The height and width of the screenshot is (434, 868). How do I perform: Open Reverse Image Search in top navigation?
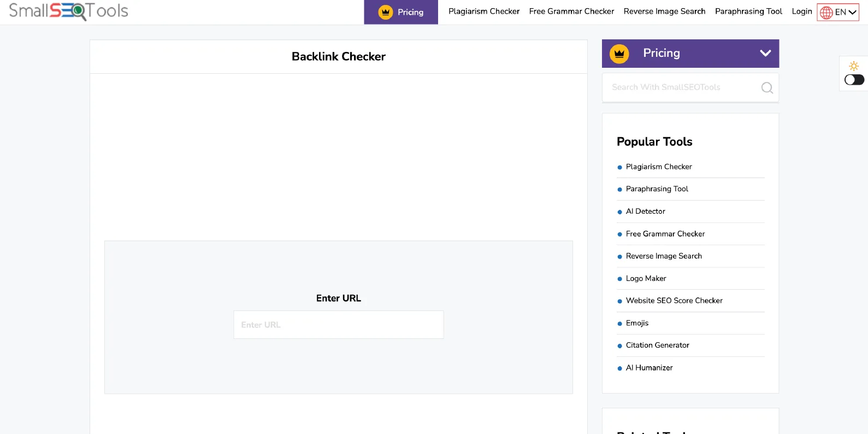coord(664,11)
